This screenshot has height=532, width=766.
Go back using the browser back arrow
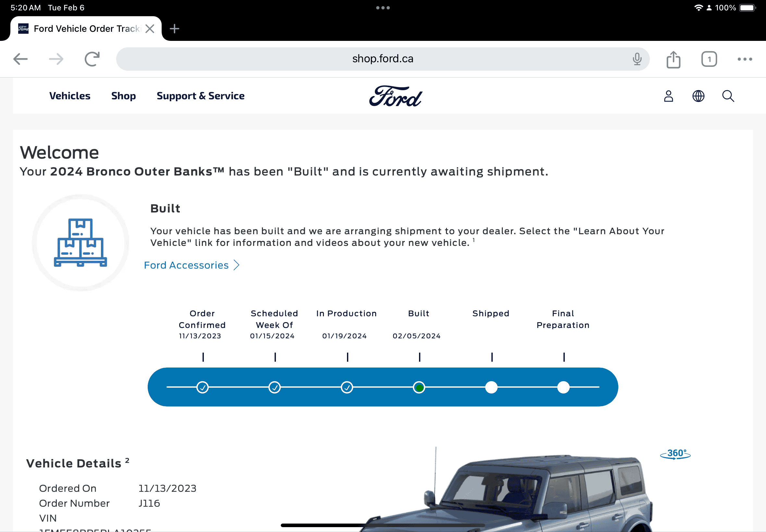pos(20,59)
